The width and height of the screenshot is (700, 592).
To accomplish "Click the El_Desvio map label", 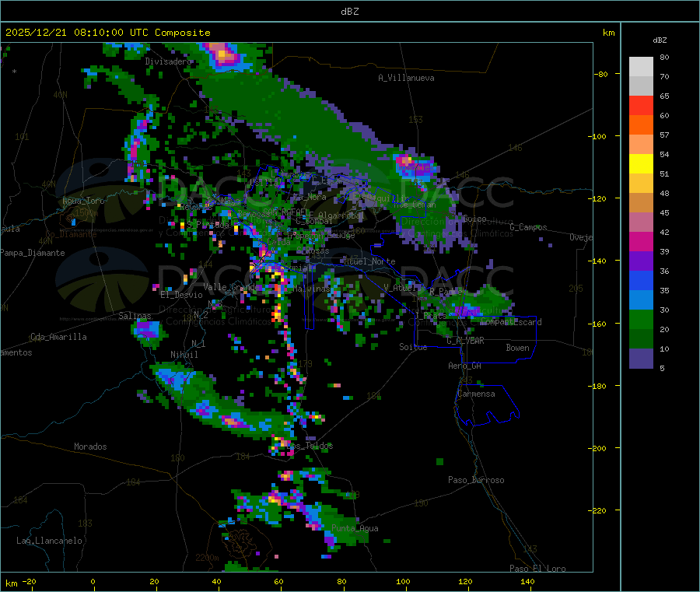I will (x=182, y=295).
